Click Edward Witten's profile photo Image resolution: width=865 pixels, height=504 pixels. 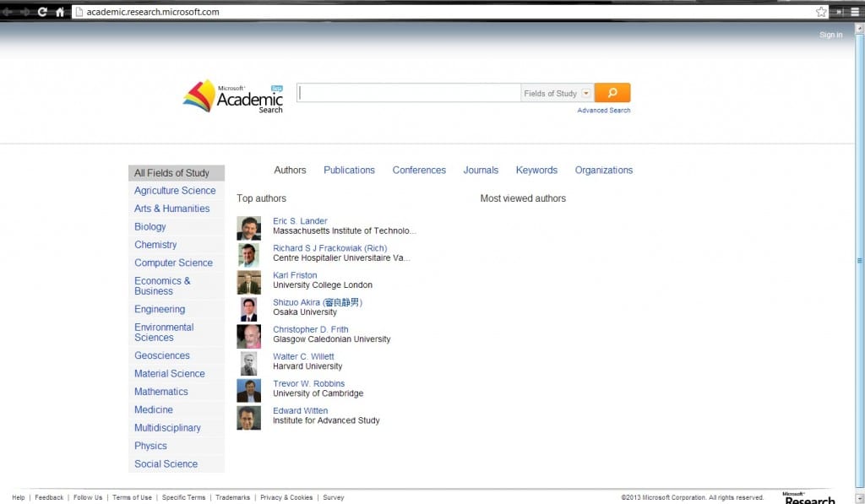(x=248, y=418)
